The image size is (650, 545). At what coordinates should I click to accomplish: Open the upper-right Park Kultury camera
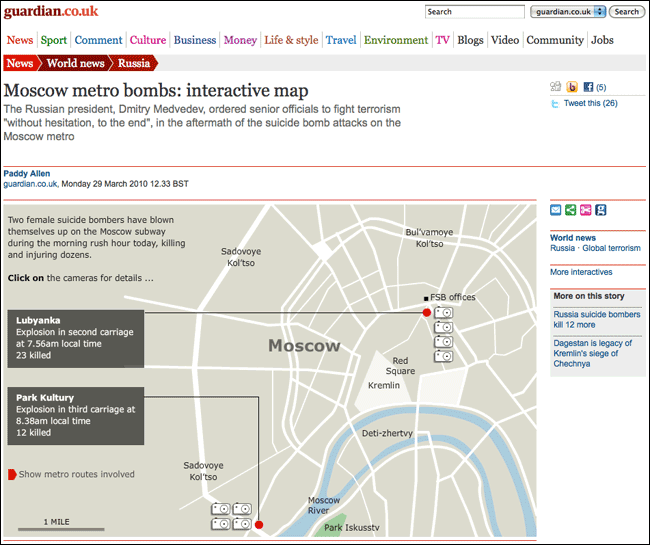coord(242,509)
